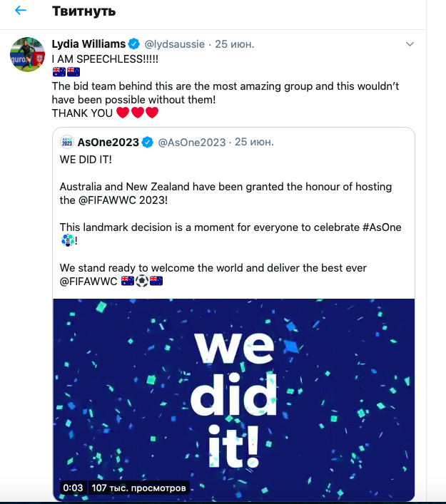This screenshot has height=504, width=446.
Task: Click the back arrow in the header
Action: 20,11
